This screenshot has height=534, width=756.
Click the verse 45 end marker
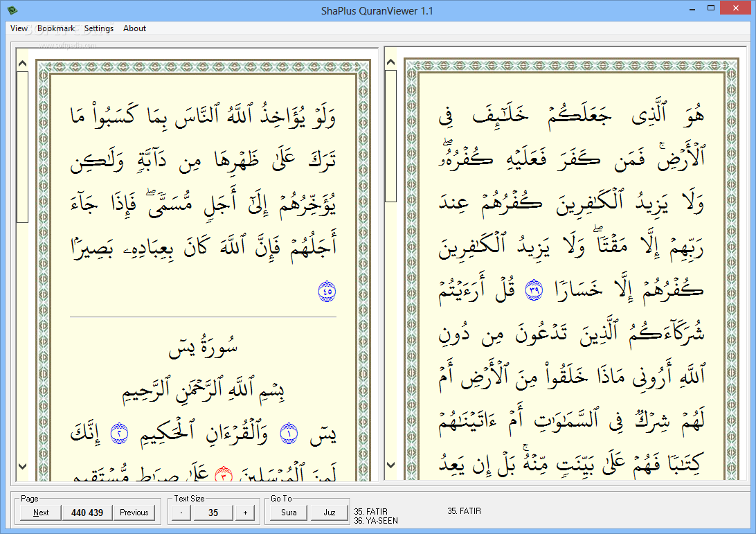(327, 292)
